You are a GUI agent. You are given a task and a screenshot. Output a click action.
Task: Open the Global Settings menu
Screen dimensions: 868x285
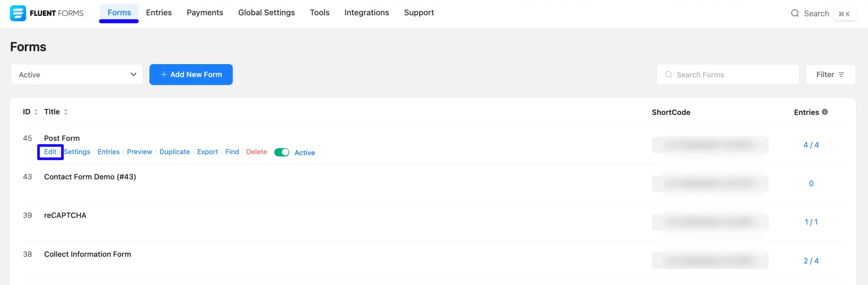tap(267, 13)
